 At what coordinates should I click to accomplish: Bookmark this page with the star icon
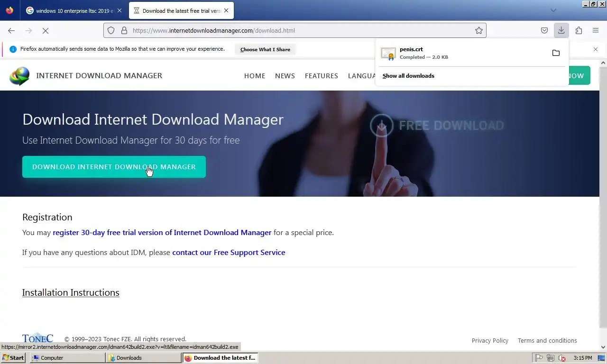[x=479, y=30]
